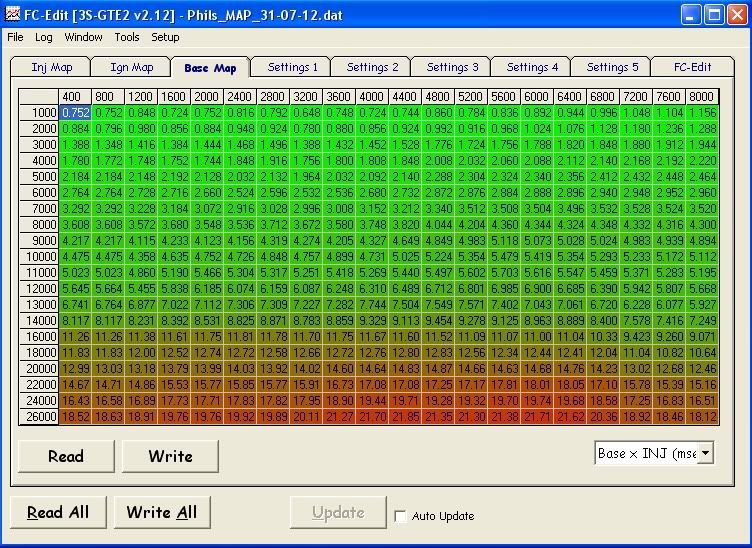Click the 16000 row header
Viewport: 752px width, 548px height.
pos(39,337)
